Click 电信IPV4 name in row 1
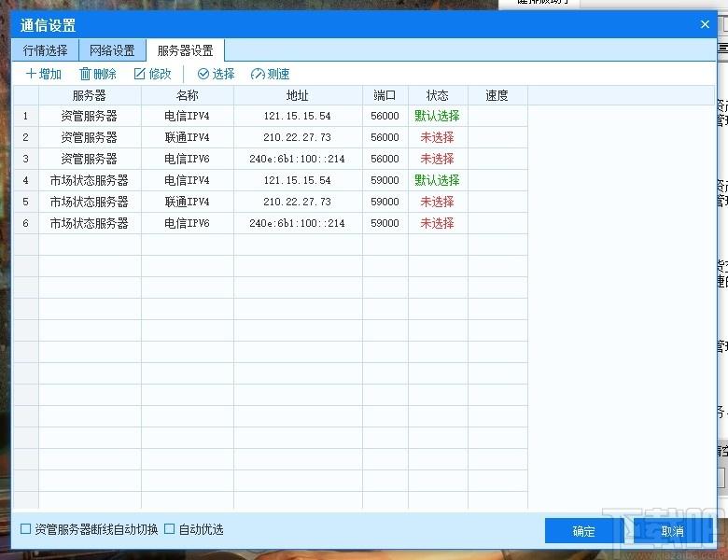The height and width of the screenshot is (560, 728). (187, 116)
